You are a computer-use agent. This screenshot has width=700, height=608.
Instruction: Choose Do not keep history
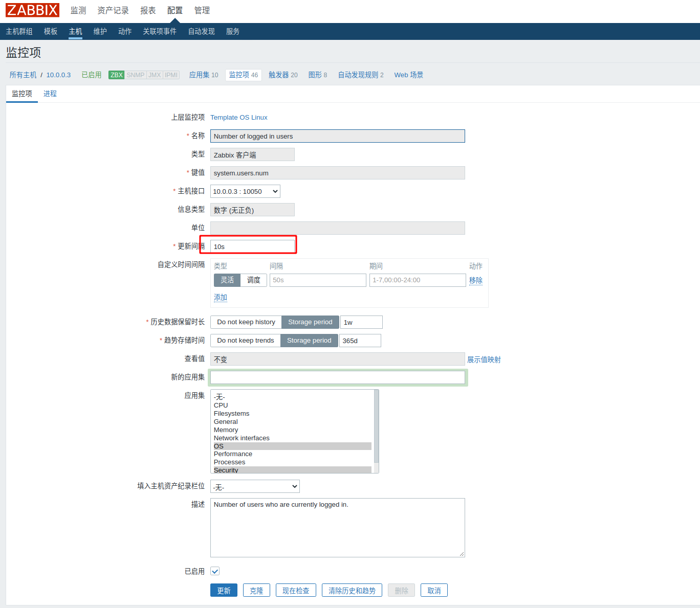click(x=246, y=322)
